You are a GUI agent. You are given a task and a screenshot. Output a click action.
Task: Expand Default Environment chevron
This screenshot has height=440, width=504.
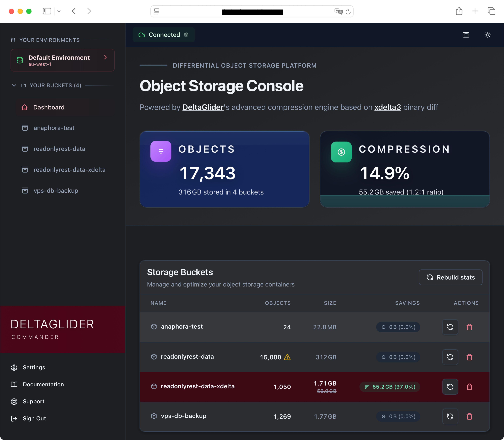[105, 57]
